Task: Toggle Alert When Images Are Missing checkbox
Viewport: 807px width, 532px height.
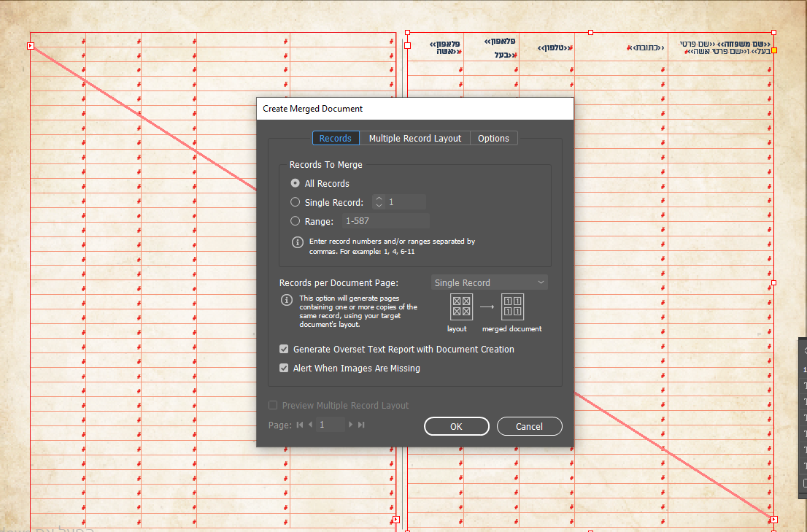Action: (x=284, y=368)
